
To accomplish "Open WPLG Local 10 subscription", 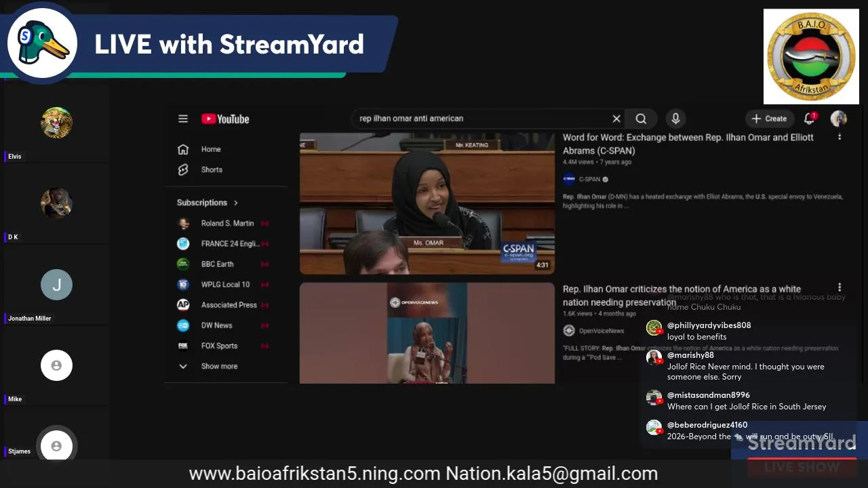I will click(x=226, y=284).
